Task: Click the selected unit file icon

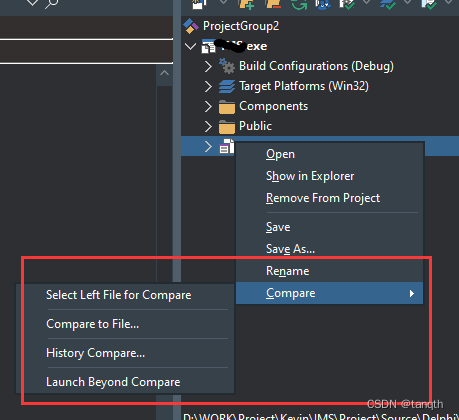Action: (x=227, y=146)
